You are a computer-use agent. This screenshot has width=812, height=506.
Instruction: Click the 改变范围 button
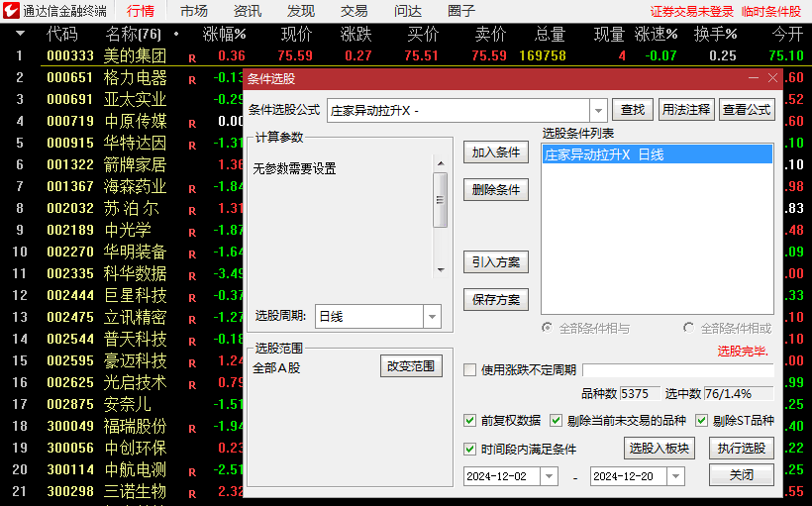click(x=411, y=366)
